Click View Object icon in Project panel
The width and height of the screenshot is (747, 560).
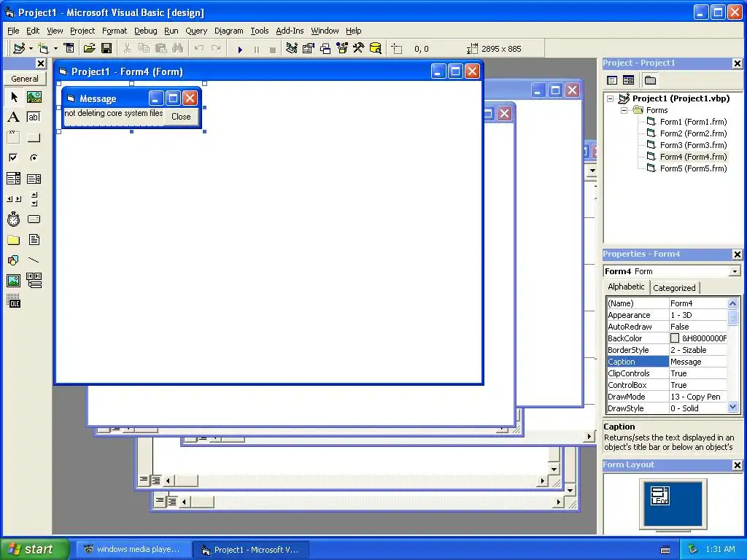(628, 80)
